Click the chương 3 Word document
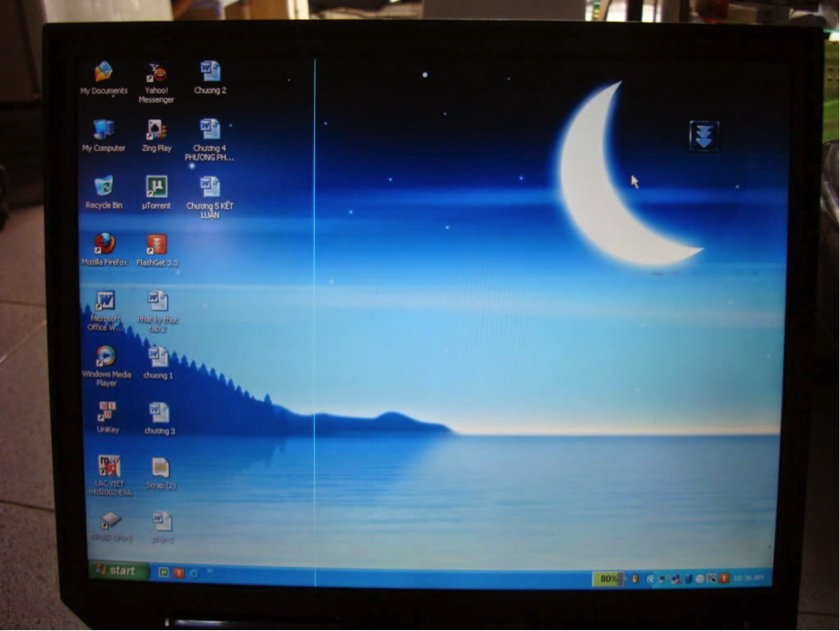 point(159,412)
